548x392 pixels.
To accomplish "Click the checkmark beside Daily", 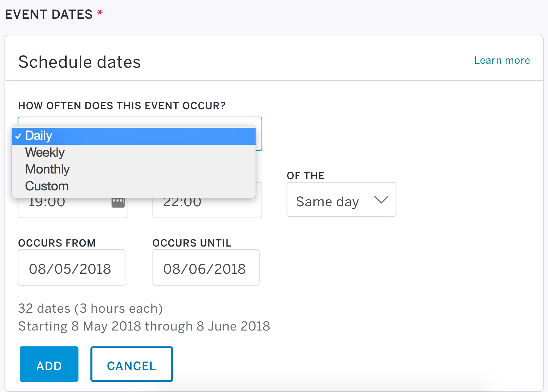I will pos(18,136).
